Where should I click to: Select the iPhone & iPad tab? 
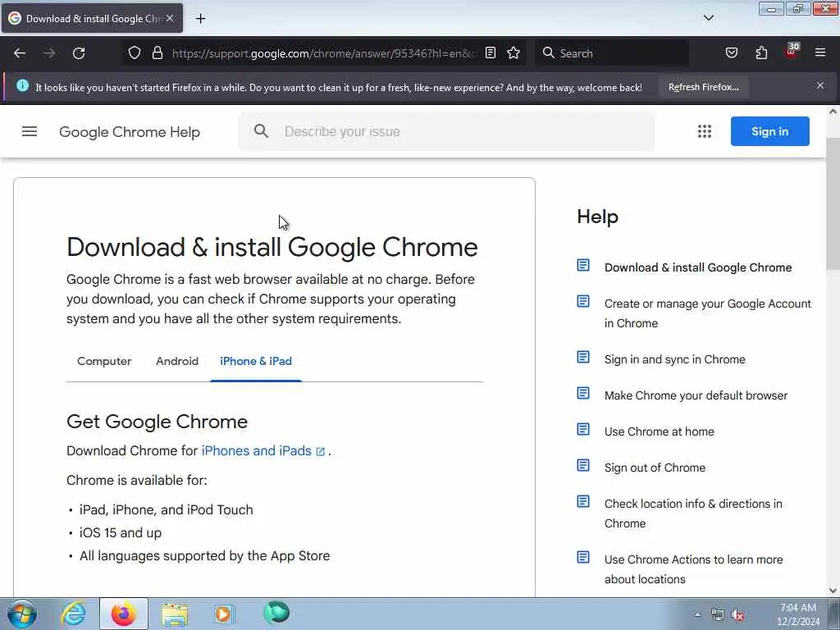tap(256, 361)
